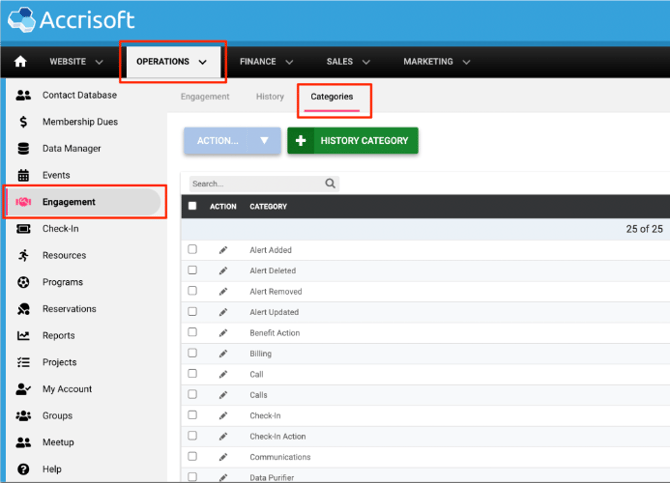This screenshot has width=670, height=483.
Task: Click the pencil edit icon for Billing
Action: 223,354
